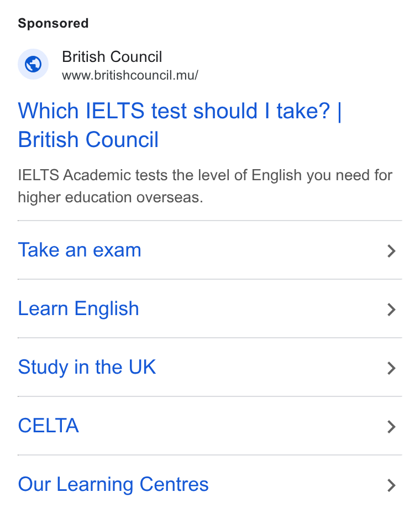
Task: Open the Learn English sitelink
Action: pos(78,308)
